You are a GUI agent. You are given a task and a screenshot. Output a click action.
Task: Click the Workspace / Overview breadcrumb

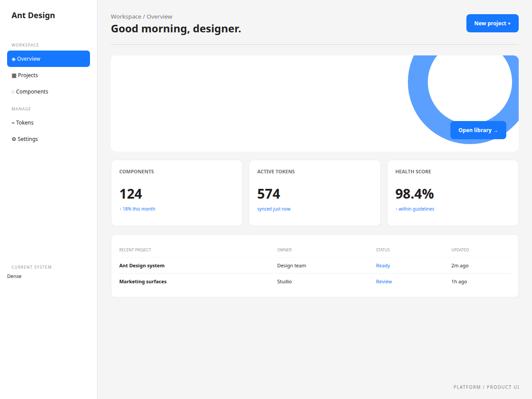click(142, 16)
